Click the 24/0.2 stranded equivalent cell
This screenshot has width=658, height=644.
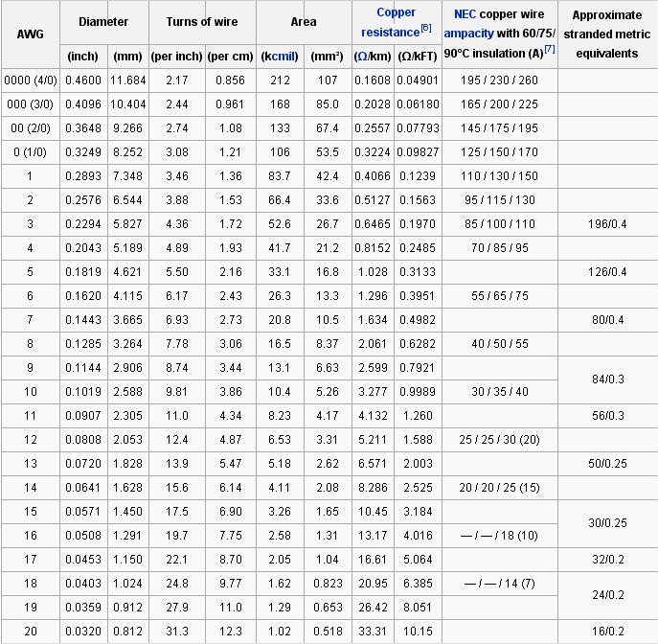point(607,594)
